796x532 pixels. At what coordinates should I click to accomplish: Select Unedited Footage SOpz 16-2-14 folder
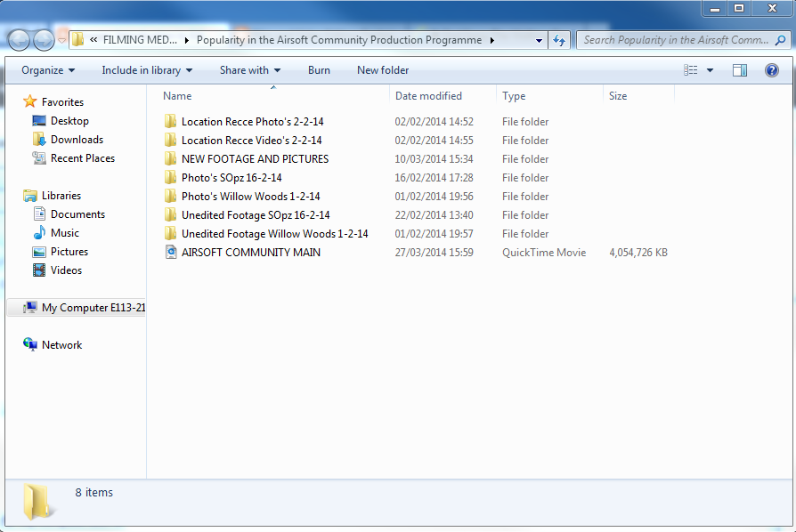pos(256,215)
